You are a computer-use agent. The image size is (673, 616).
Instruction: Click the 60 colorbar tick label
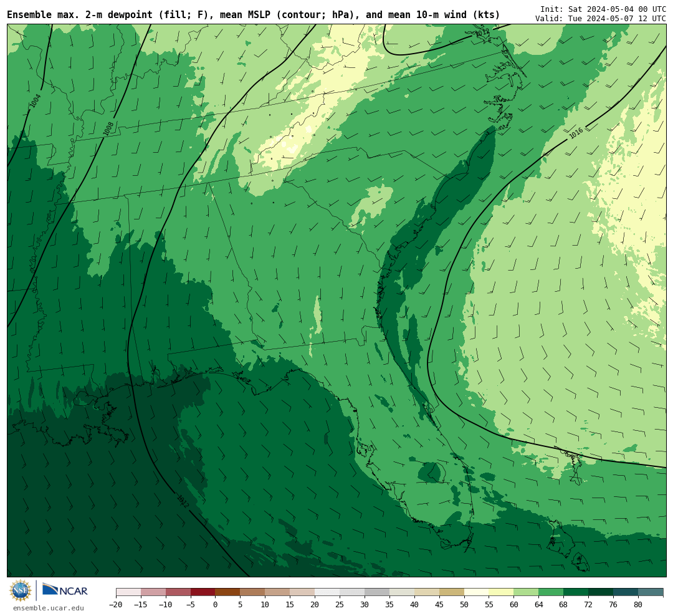[x=514, y=604]
